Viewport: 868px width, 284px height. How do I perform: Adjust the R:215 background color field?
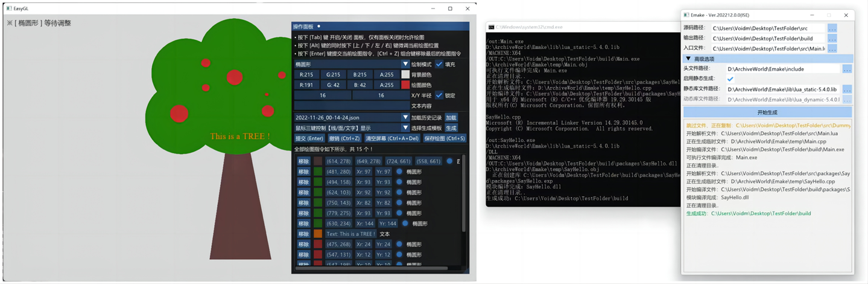click(306, 75)
